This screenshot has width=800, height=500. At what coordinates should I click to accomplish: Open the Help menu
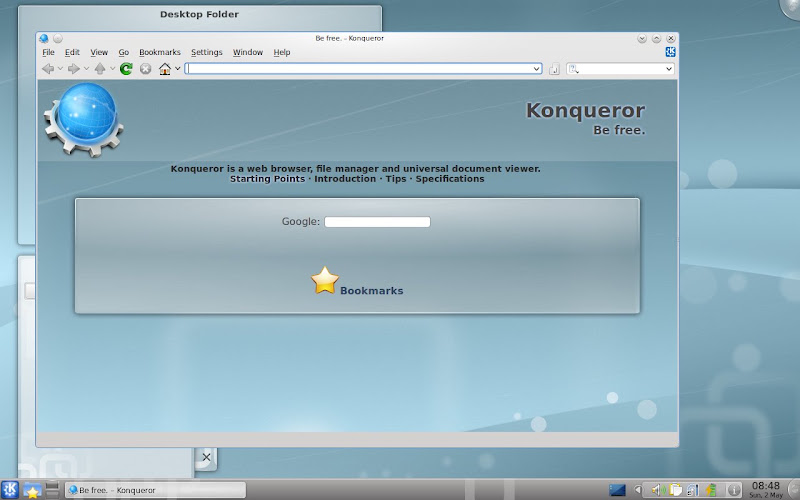tap(282, 52)
